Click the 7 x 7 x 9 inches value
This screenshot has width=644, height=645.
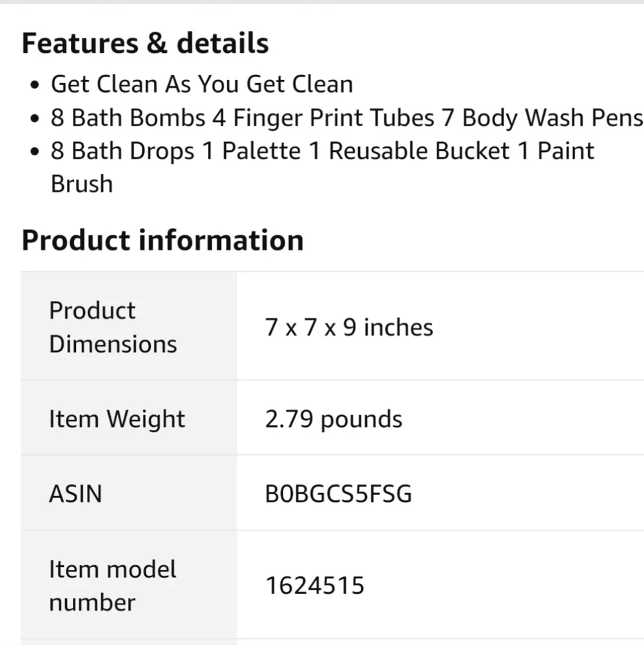349,327
